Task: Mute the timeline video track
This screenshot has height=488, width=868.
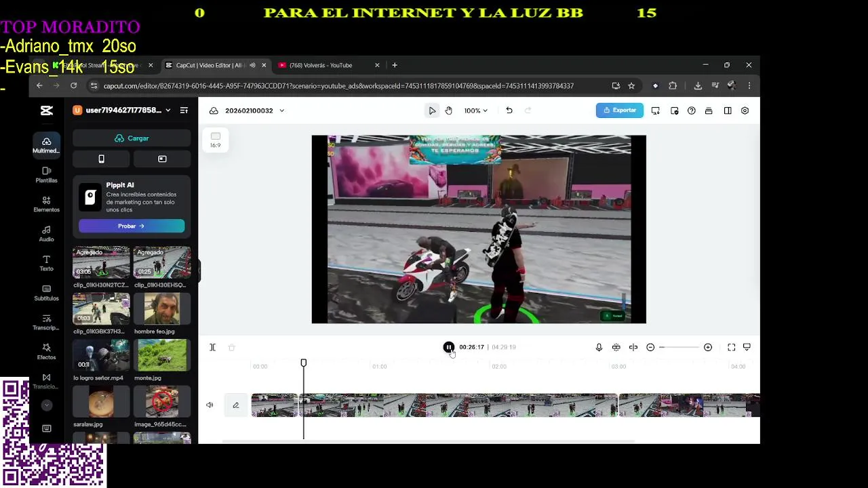Action: 210,405
